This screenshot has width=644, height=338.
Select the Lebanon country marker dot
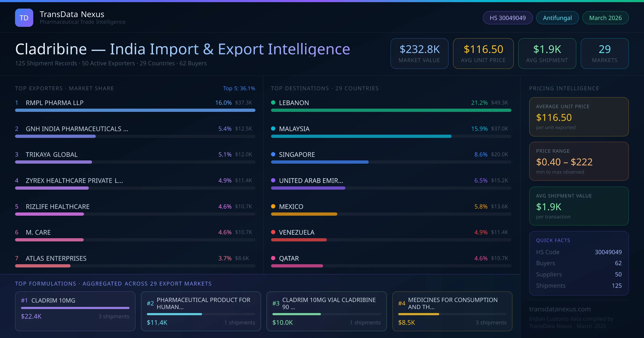(273, 102)
